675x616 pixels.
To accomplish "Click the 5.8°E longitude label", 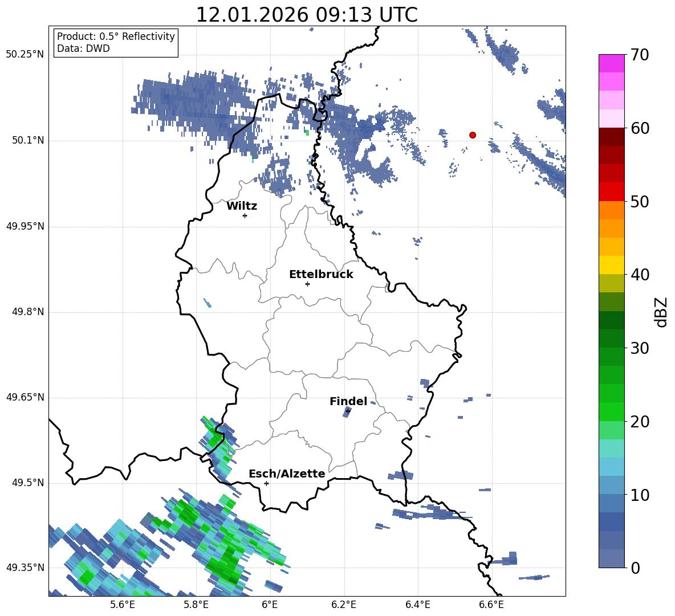I will pos(196,605).
